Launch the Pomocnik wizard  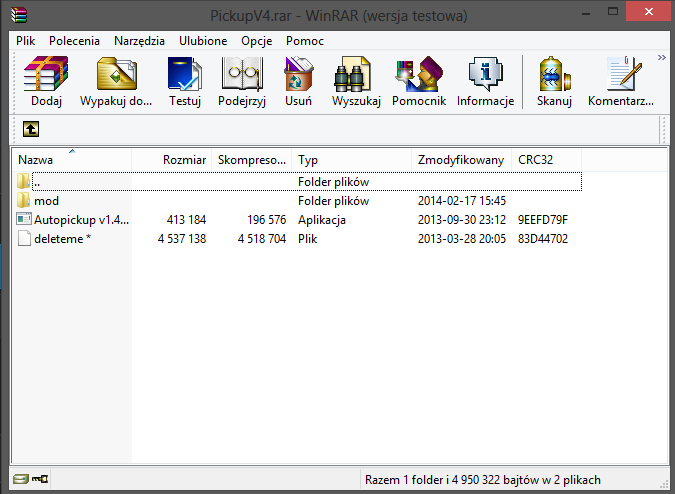[x=419, y=74]
